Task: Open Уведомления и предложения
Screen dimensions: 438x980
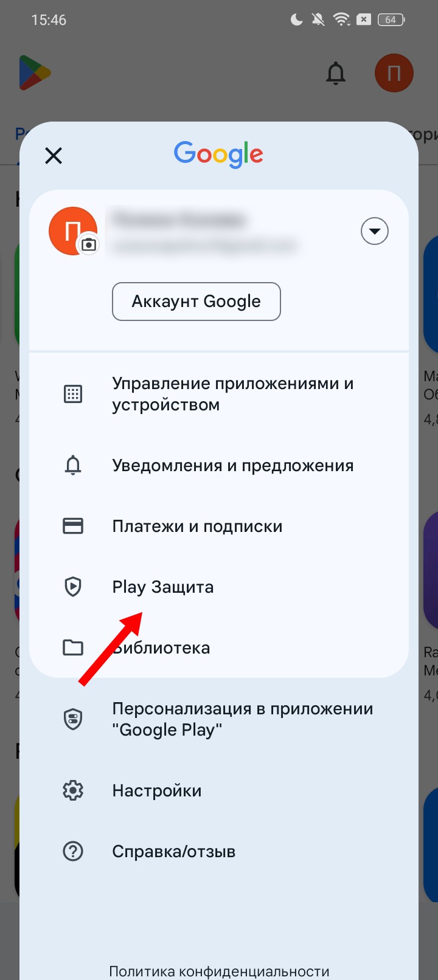Action: point(219,466)
